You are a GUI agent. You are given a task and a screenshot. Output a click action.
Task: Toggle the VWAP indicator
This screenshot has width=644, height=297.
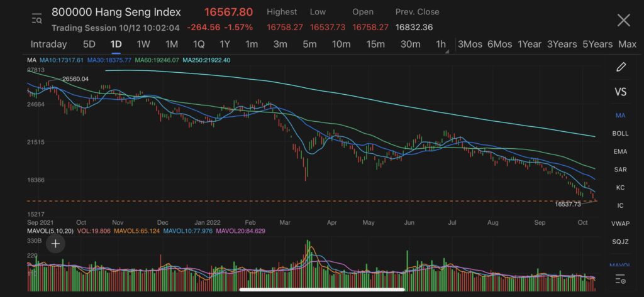[620, 224]
